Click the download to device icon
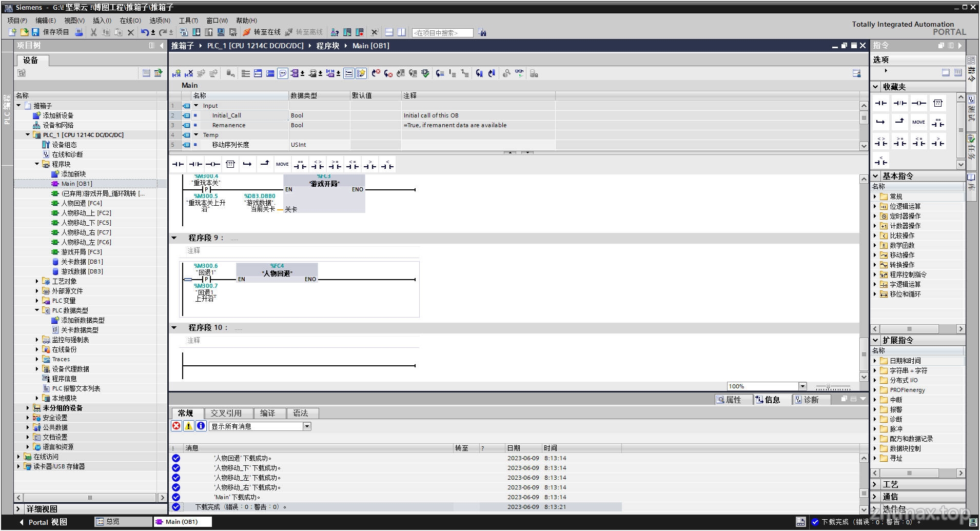Image resolution: width=980 pixels, height=531 pixels. [196, 32]
